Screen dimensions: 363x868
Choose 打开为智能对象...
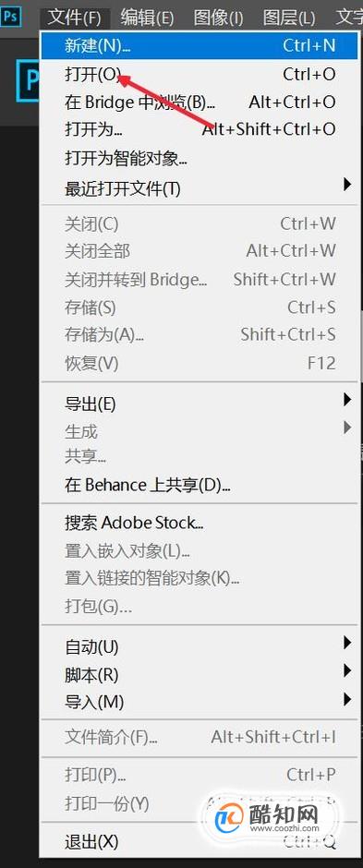point(200,160)
